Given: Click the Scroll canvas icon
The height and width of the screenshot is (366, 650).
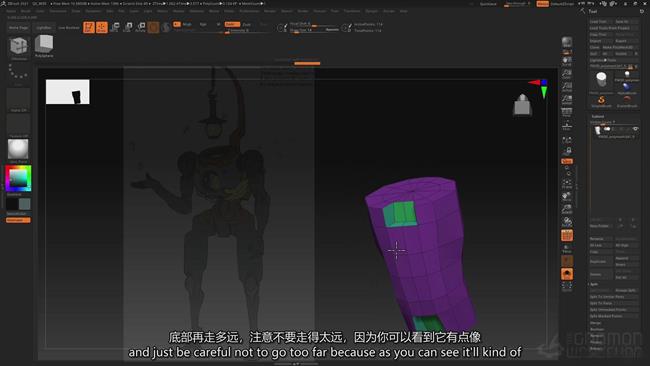Looking at the screenshot, I should (x=567, y=61).
